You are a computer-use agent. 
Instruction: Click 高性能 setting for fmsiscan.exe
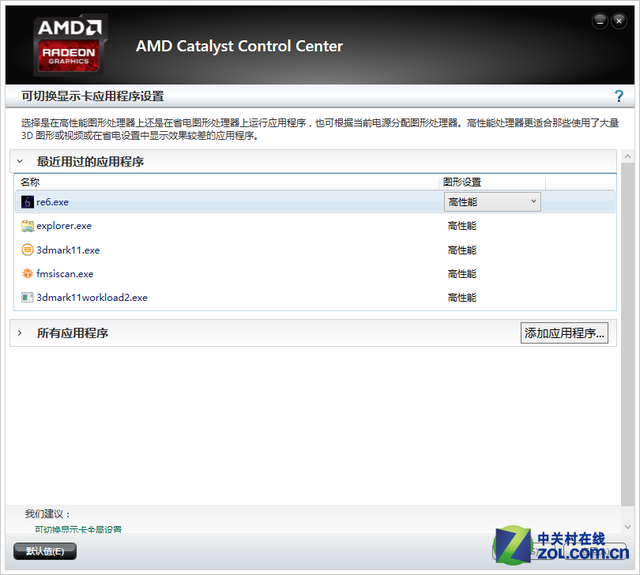pos(462,273)
